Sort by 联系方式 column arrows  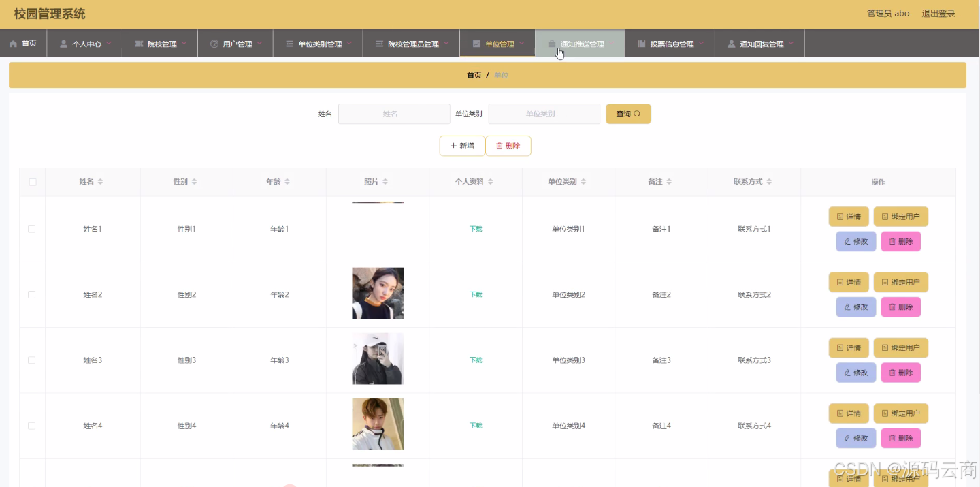[x=769, y=182]
